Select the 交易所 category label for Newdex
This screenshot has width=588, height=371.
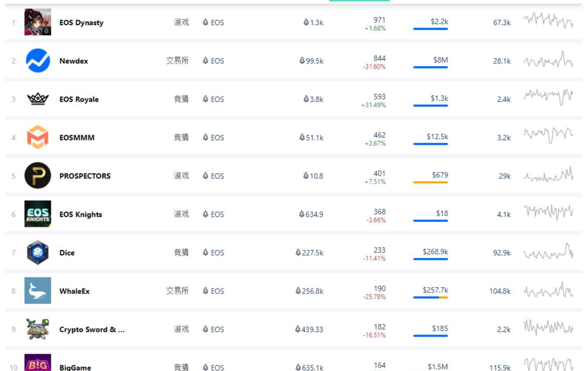pyautogui.click(x=177, y=61)
